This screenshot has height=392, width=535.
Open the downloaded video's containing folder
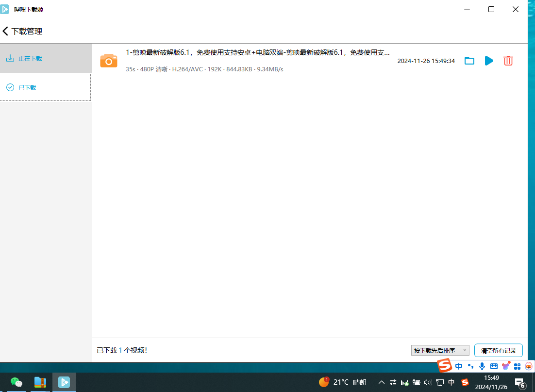(x=469, y=61)
